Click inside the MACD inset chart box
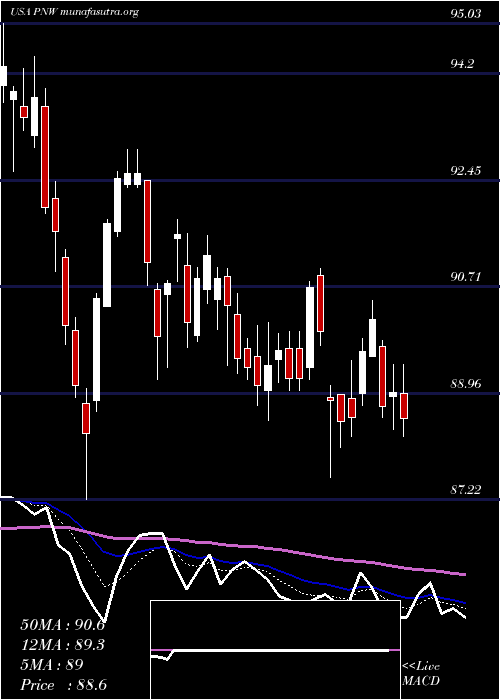Image resolution: width=500 pixels, height=700 pixels. (275, 650)
